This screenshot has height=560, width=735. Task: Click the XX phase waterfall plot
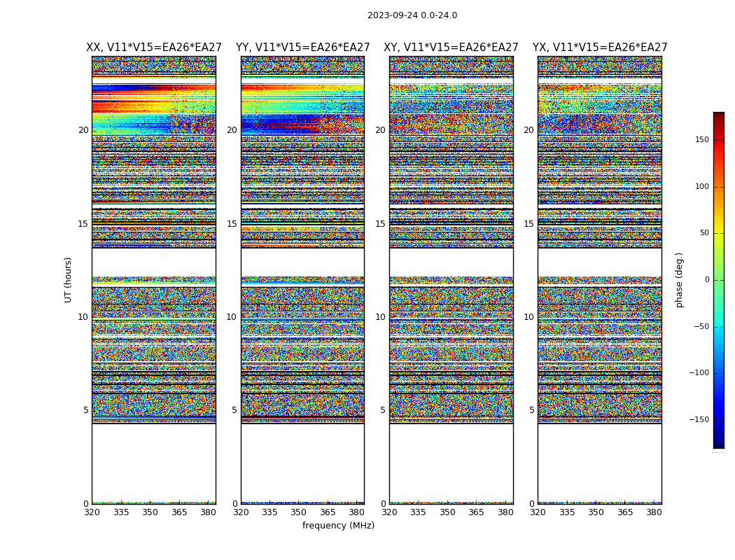coord(154,280)
